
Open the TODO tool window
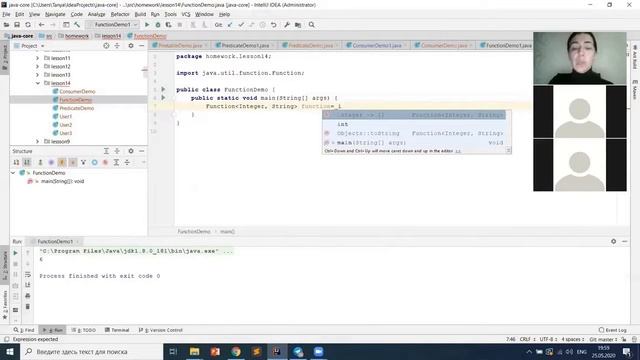pos(84,330)
